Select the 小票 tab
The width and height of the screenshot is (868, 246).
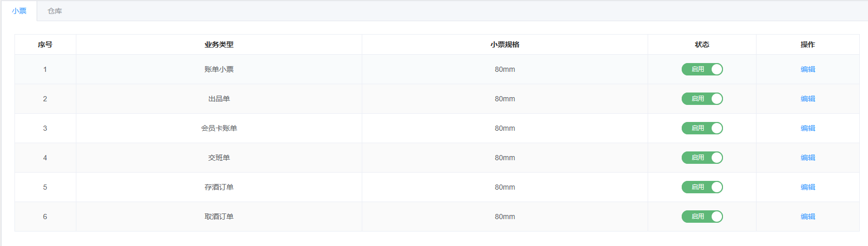pos(19,11)
